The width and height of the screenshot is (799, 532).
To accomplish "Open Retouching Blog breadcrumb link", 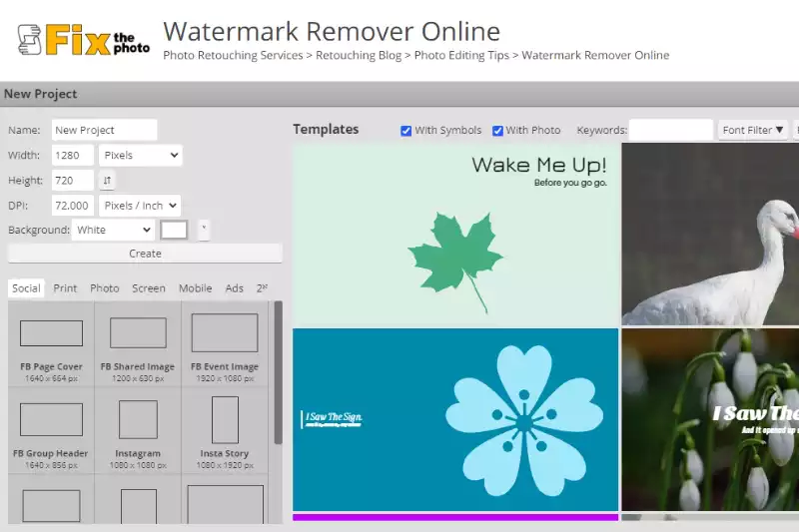I will [359, 55].
